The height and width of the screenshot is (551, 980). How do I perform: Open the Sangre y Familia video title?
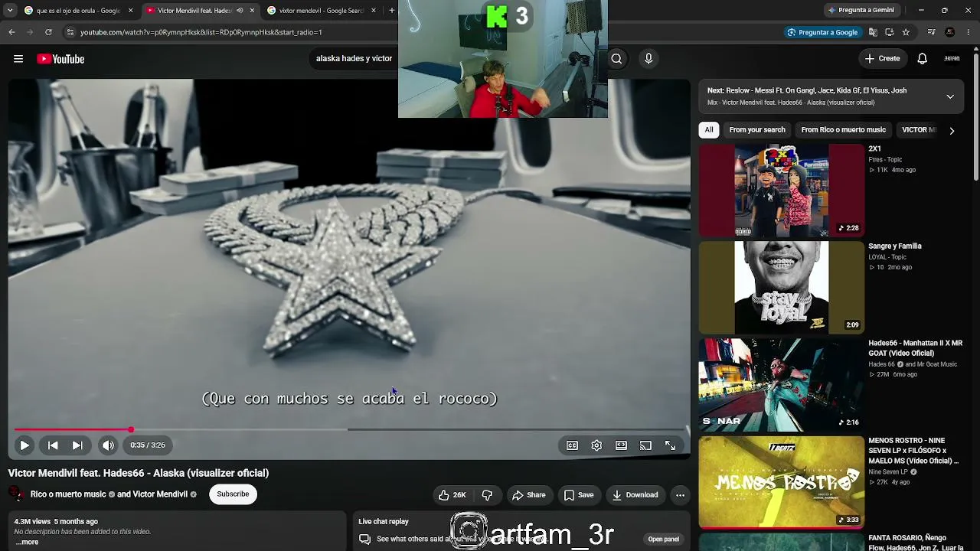point(895,246)
